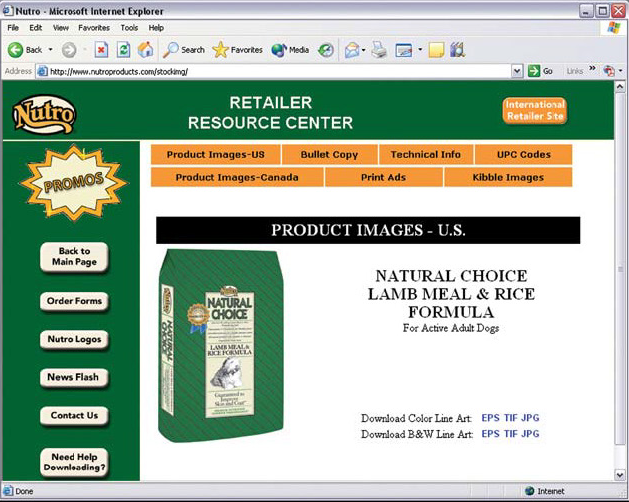The image size is (629, 502).
Task: Click the Refresh page icon
Action: point(123,50)
